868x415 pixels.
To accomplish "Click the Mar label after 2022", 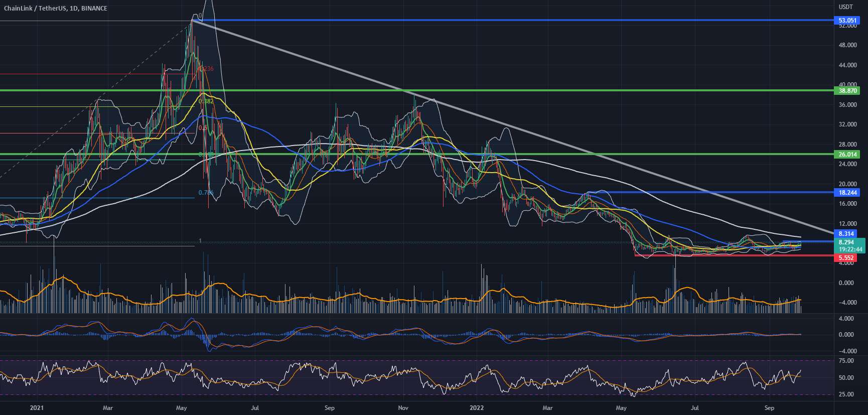I will tap(548, 408).
